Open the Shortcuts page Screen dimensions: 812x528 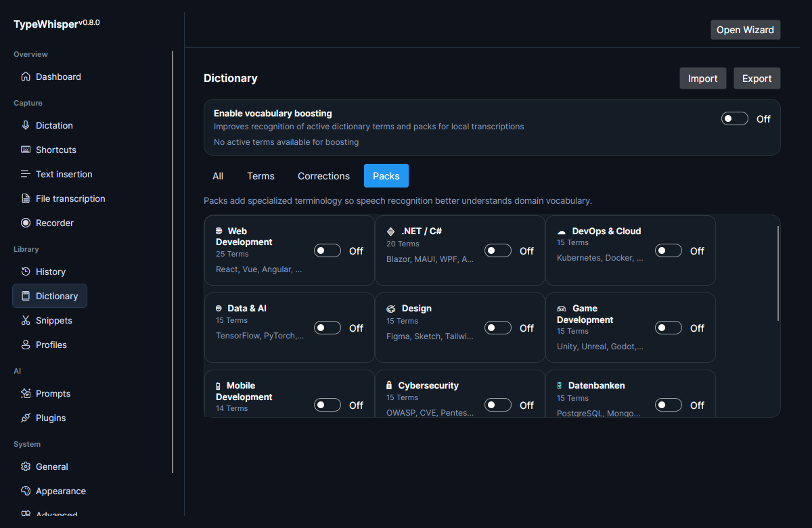click(49, 150)
